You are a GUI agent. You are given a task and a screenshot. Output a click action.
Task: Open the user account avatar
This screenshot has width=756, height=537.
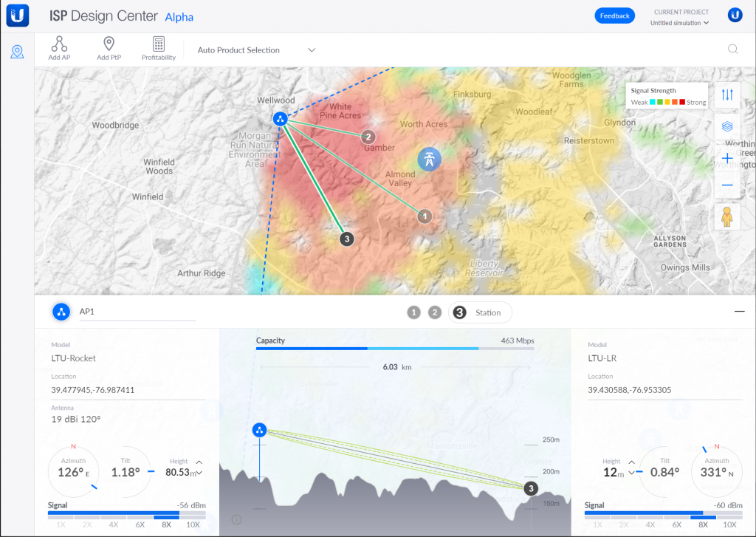coord(735,16)
